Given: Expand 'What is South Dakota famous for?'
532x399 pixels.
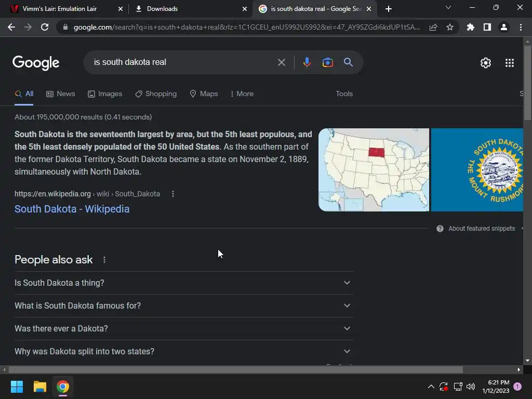Looking at the screenshot, I should pos(184,305).
